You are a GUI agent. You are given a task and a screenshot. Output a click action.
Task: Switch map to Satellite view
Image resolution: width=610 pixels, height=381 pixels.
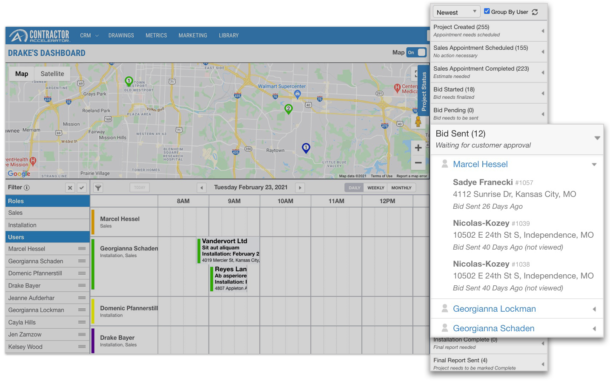52,74
